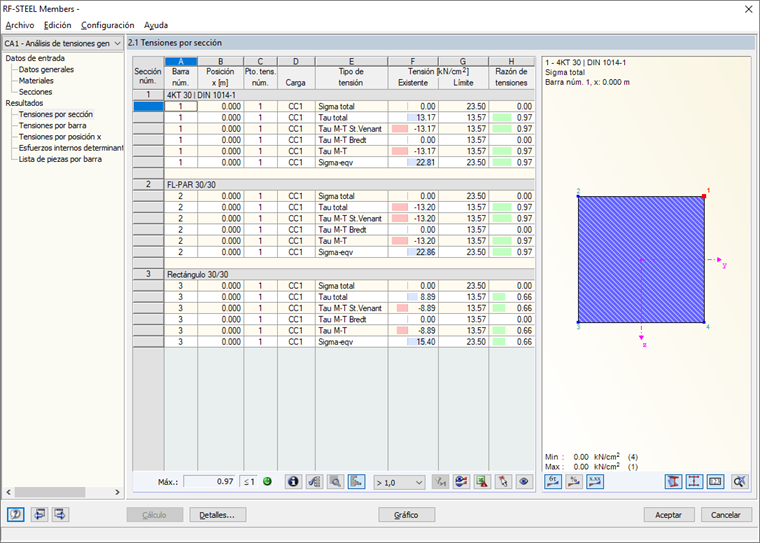
Task: Click the green smiley status icon
Action: point(267,482)
